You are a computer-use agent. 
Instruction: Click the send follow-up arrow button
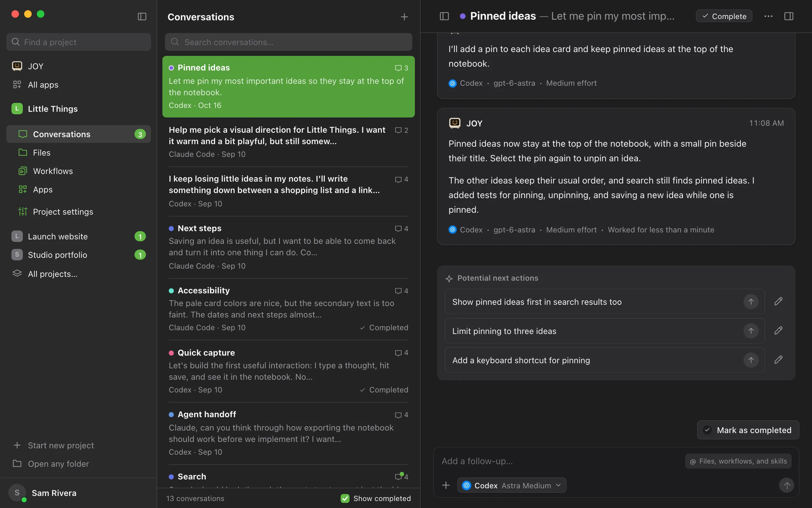[x=787, y=485]
